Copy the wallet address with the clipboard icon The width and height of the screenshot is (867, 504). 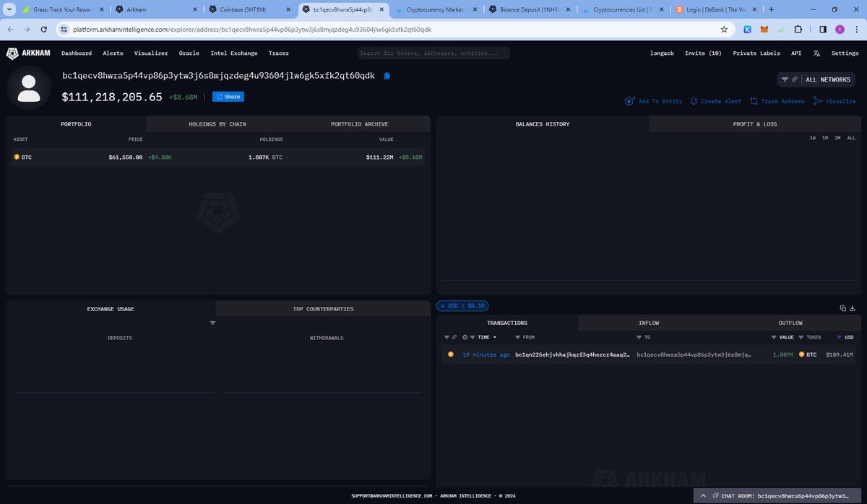pos(387,76)
